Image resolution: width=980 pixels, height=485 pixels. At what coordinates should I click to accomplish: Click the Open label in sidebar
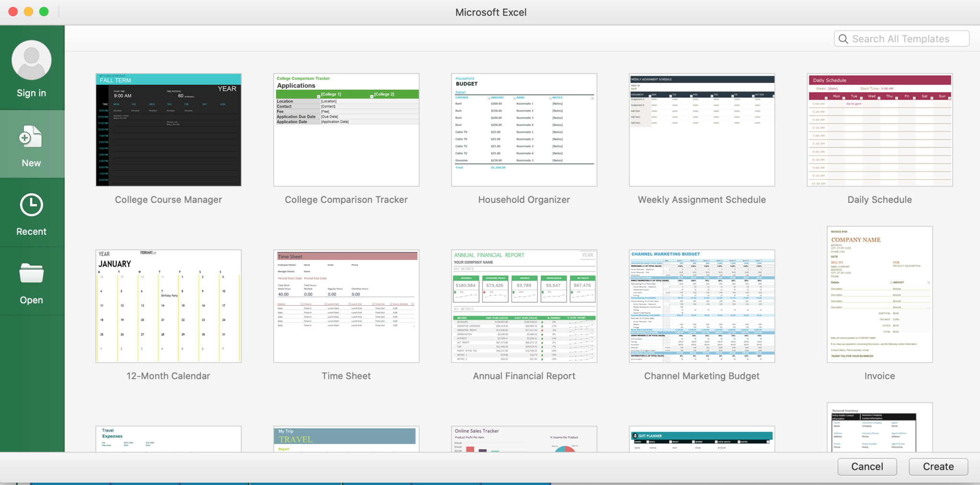(32, 300)
